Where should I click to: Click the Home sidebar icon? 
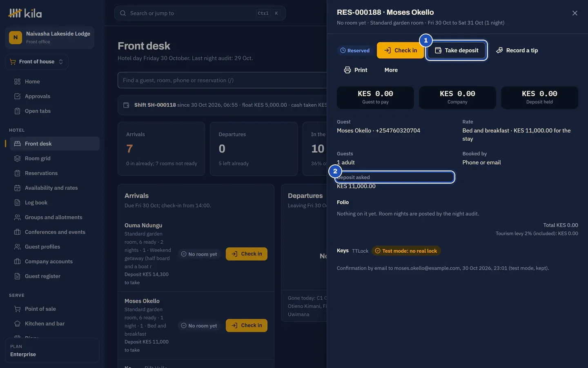(x=17, y=81)
